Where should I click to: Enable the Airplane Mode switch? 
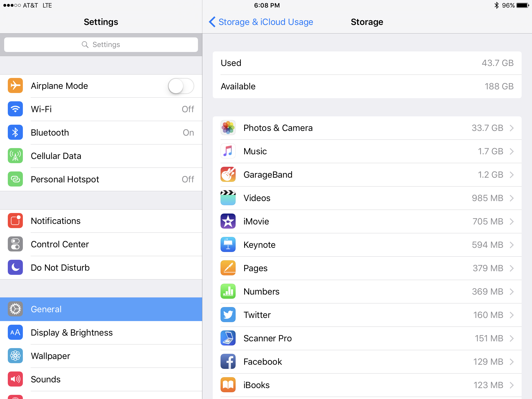click(181, 86)
